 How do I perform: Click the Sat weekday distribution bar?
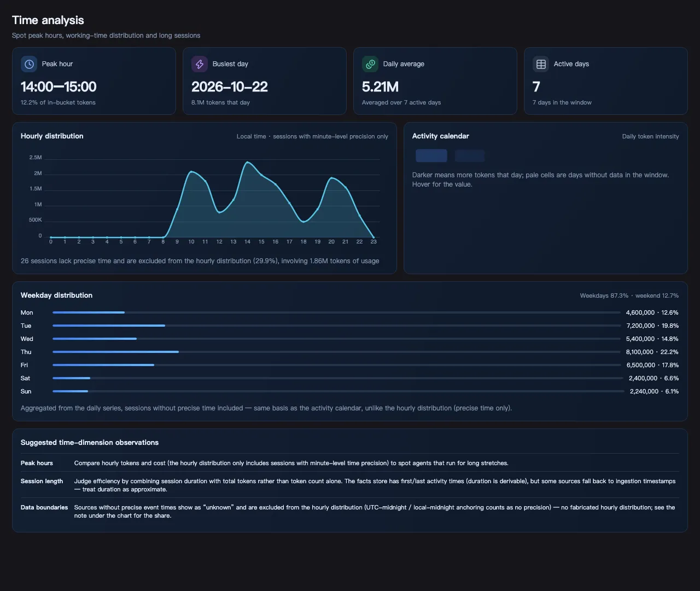click(338, 378)
